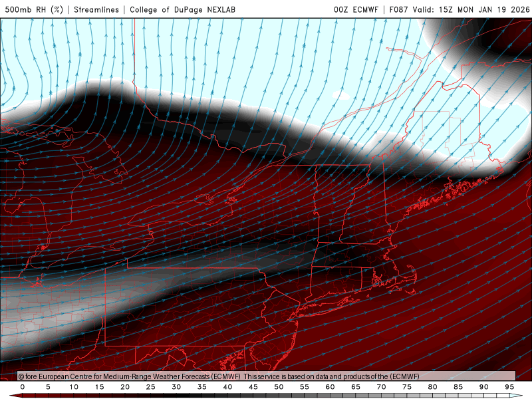The width and height of the screenshot is (532, 399).
Task: Click the "15" label on the color scale
Action: click(99, 387)
